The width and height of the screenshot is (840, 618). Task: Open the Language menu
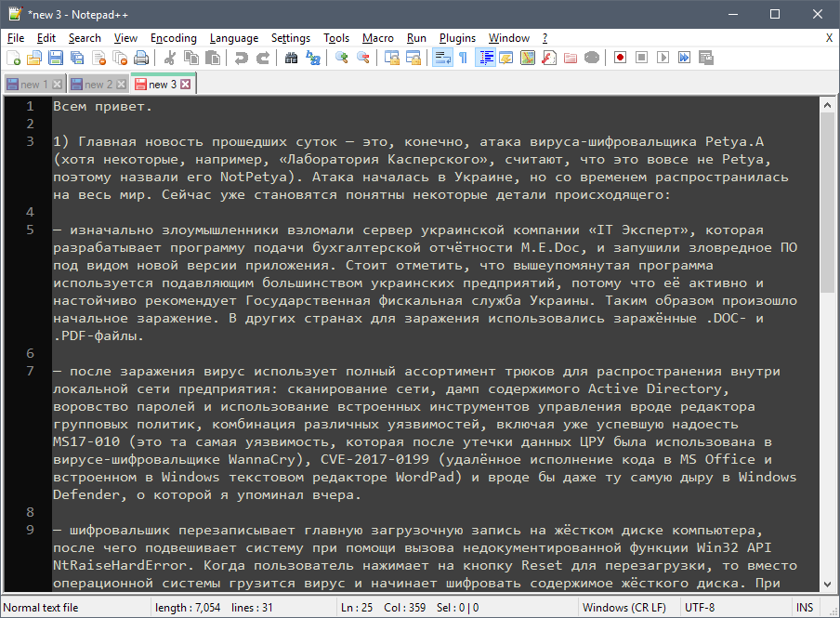pos(234,38)
